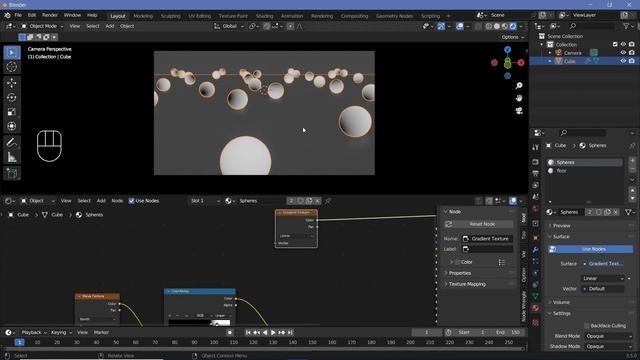Open the Global orientation dropdown
This screenshot has width=640, height=360.
pyautogui.click(x=229, y=26)
